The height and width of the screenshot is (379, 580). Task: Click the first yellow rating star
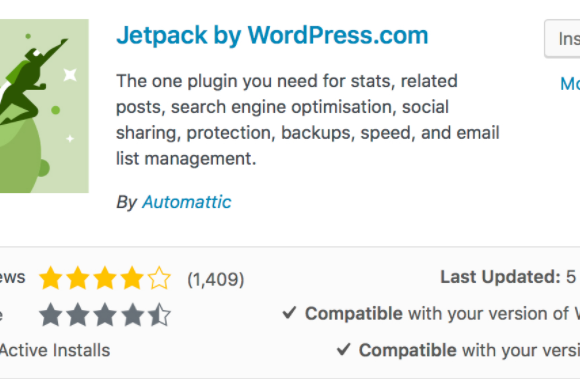[50, 278]
